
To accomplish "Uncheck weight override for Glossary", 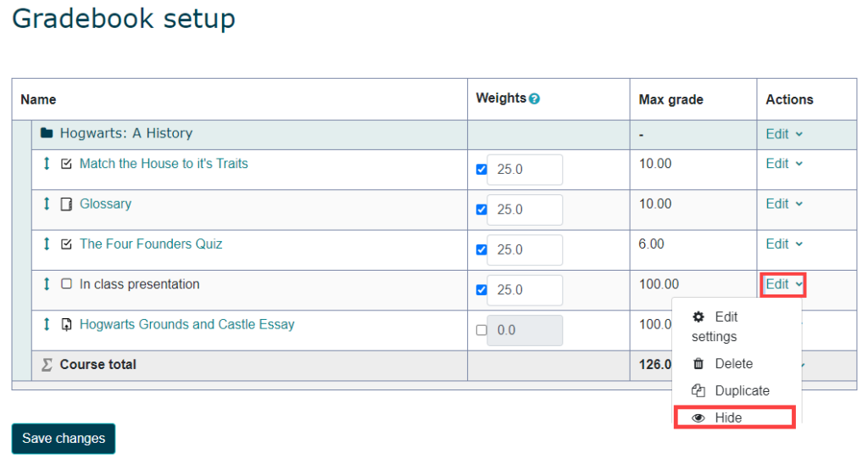I will (x=481, y=210).
